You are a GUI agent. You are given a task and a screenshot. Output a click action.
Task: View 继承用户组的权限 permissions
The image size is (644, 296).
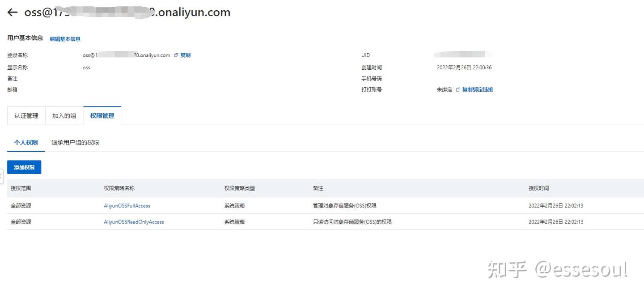tap(75, 142)
